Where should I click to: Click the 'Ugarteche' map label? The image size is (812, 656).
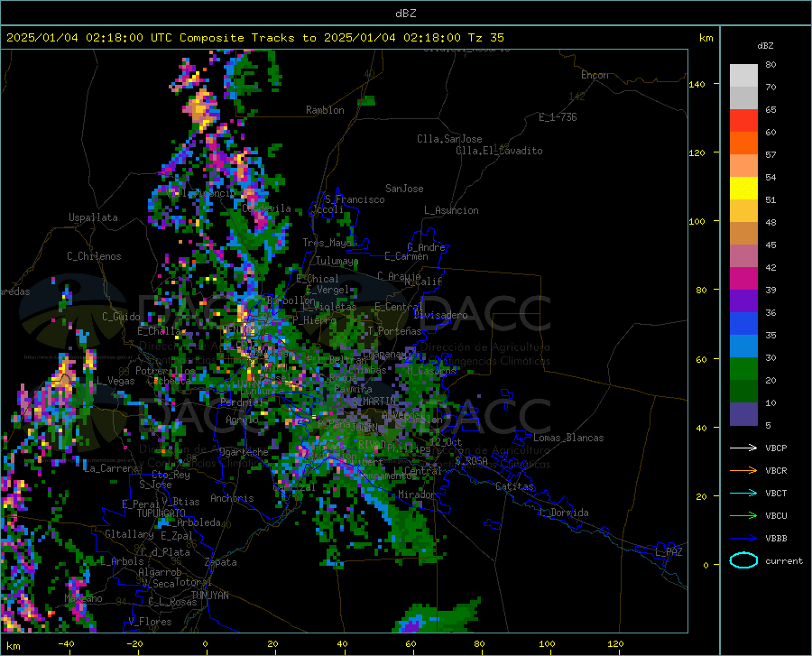point(244,452)
